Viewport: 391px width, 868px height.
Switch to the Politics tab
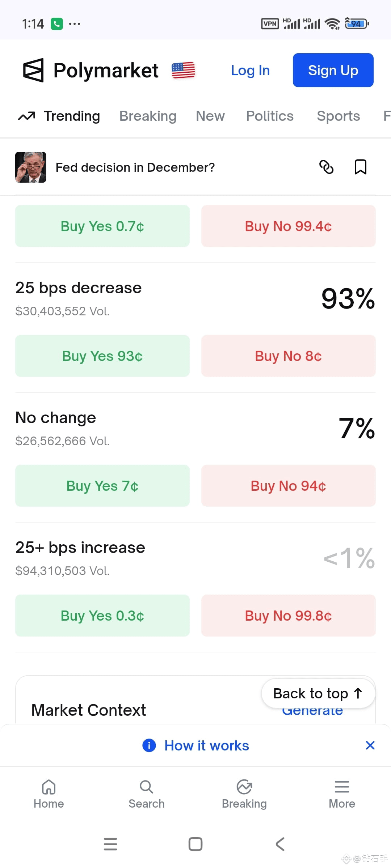(x=270, y=116)
